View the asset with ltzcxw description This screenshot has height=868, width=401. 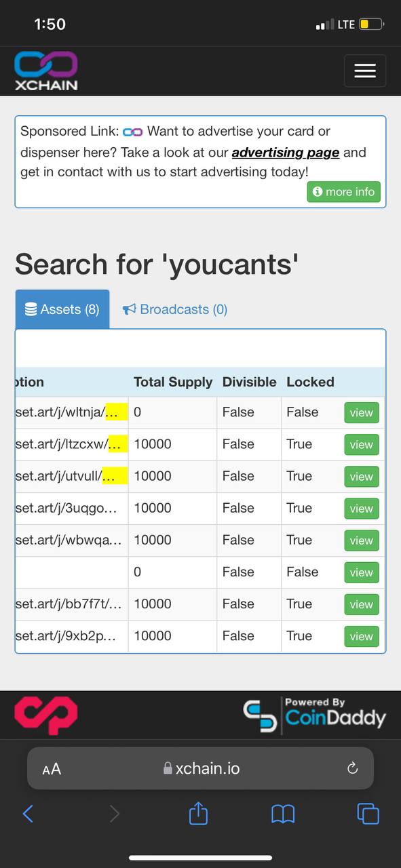tap(361, 444)
